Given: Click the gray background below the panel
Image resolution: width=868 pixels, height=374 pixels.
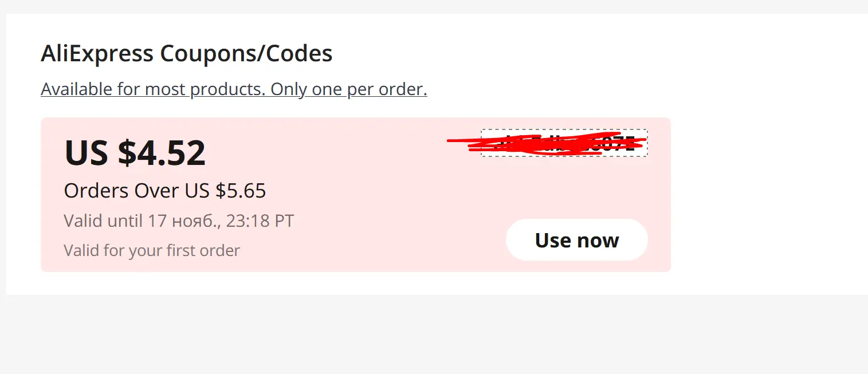Looking at the screenshot, I should tap(434, 335).
